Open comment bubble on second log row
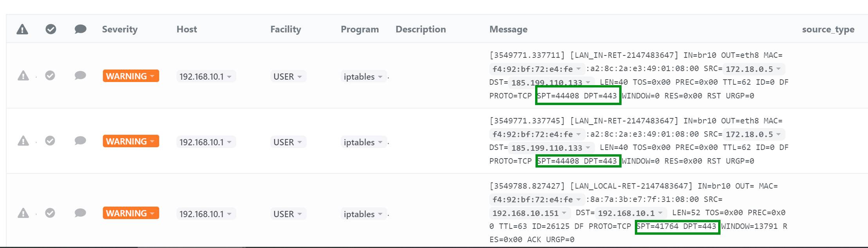This screenshot has width=868, height=248. click(80, 141)
